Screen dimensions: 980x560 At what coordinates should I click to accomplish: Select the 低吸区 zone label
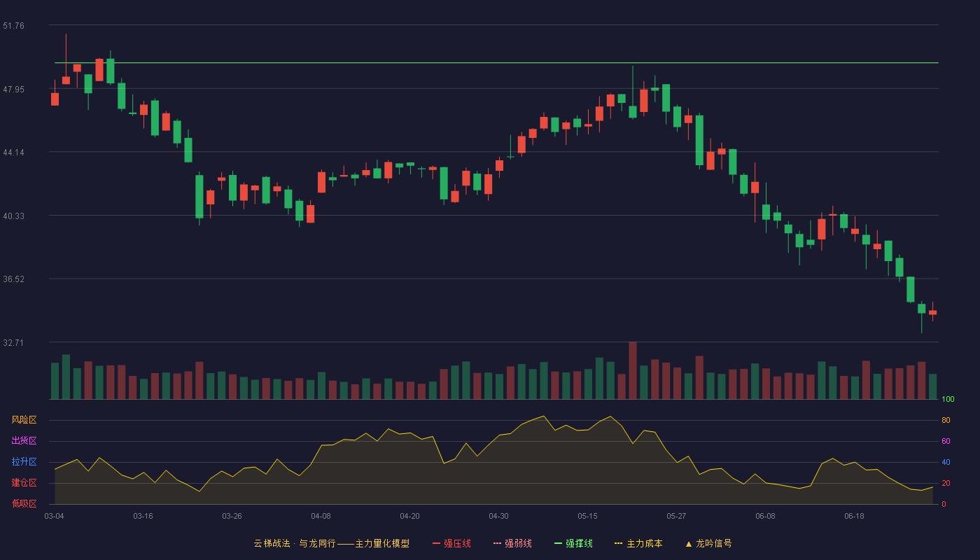coord(24,504)
